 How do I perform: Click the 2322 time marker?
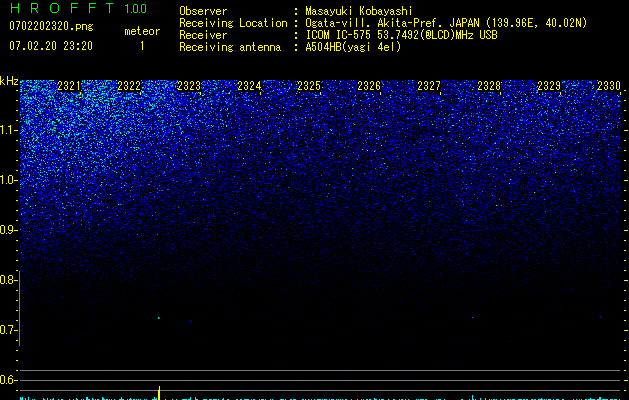[129, 85]
